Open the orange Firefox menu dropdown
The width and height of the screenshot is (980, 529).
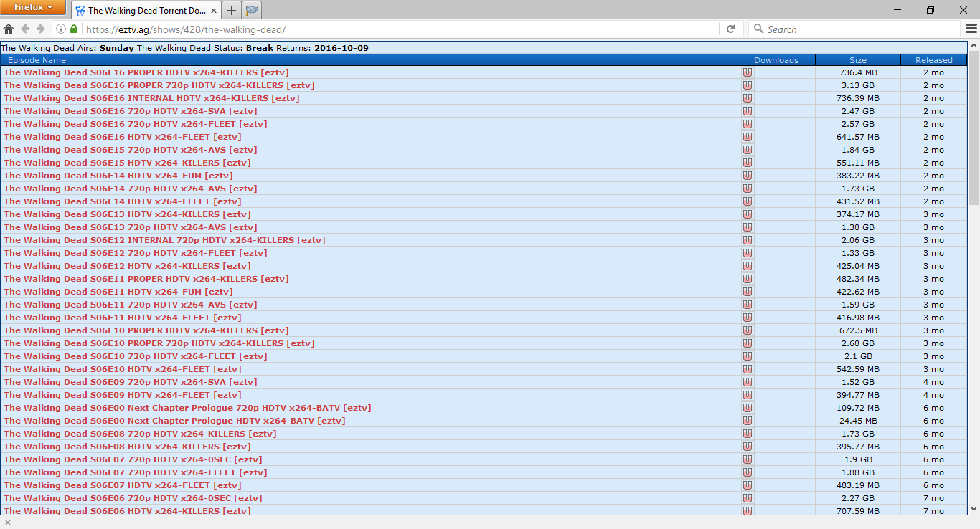click(x=32, y=7)
